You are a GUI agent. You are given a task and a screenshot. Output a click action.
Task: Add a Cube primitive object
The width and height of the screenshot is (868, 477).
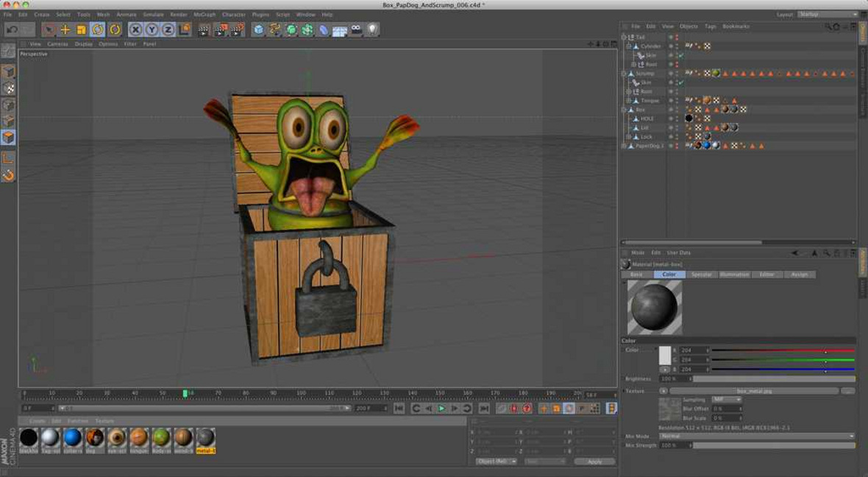259,29
